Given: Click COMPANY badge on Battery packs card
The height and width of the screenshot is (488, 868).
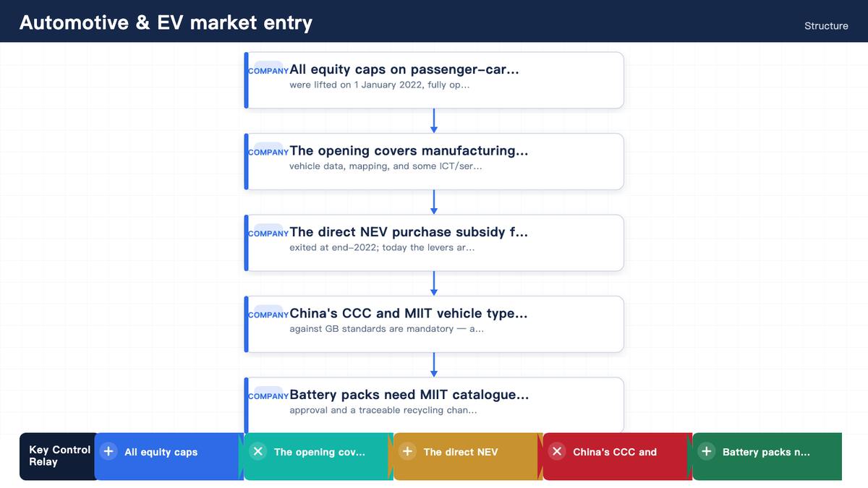Looking at the screenshot, I should [268, 395].
